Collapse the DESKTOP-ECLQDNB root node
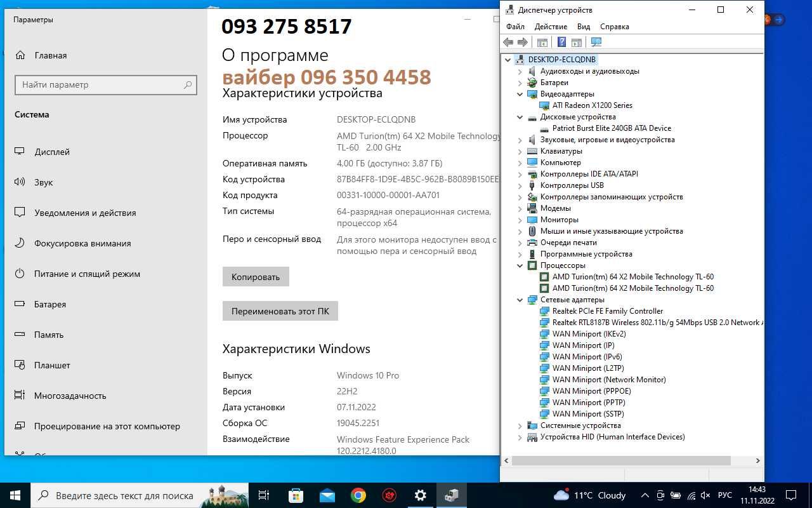Screen dimensions: 812x508 (x=508, y=60)
